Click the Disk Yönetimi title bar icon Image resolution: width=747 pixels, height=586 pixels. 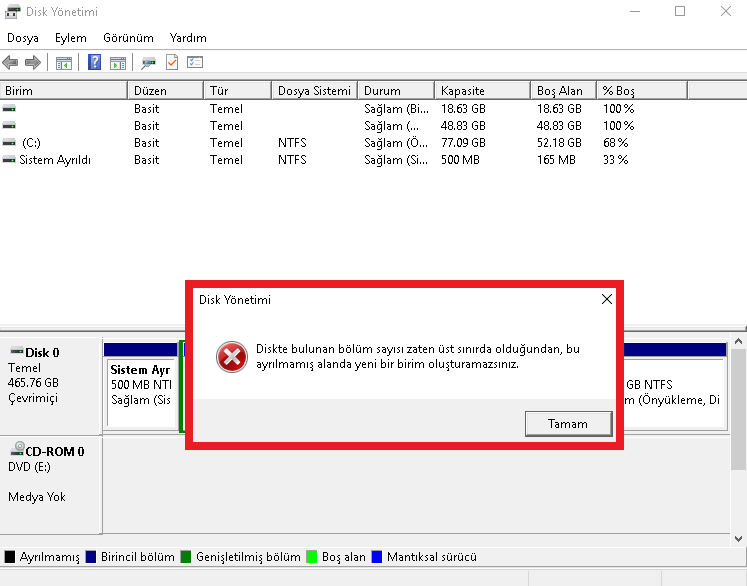click(12, 11)
